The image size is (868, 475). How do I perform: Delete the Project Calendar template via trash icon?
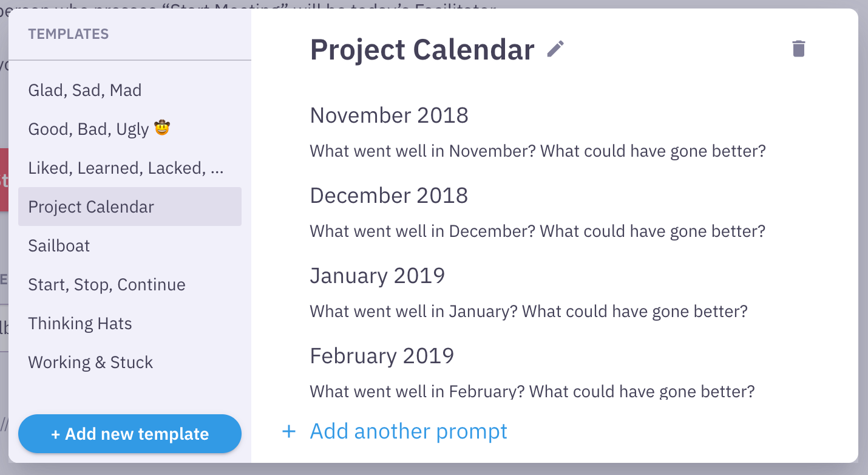(798, 49)
